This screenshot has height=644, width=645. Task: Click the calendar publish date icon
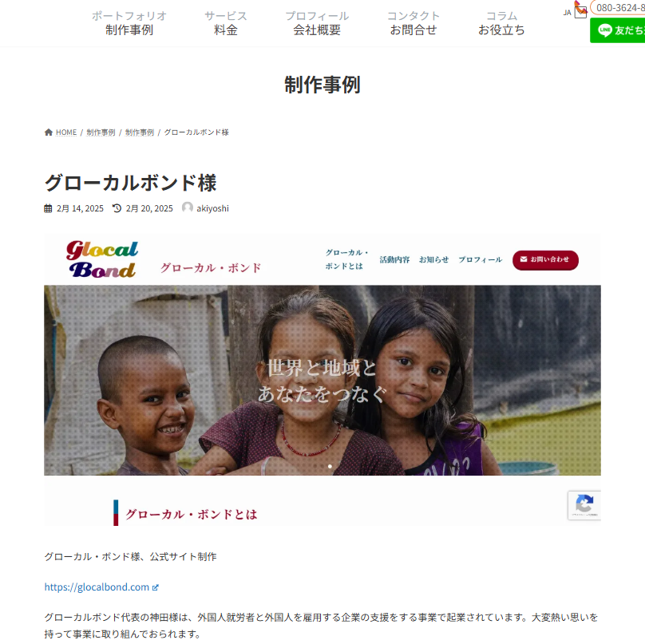pos(48,208)
